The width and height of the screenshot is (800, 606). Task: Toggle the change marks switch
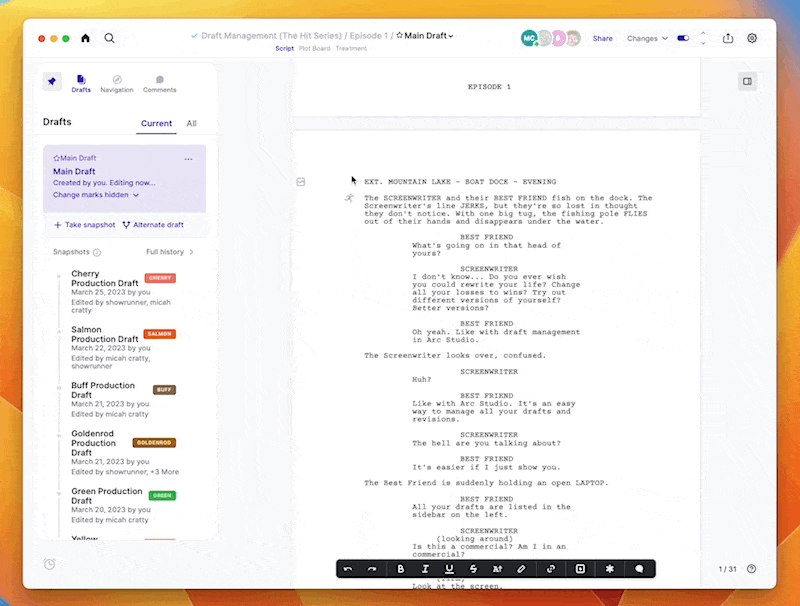[x=683, y=38]
